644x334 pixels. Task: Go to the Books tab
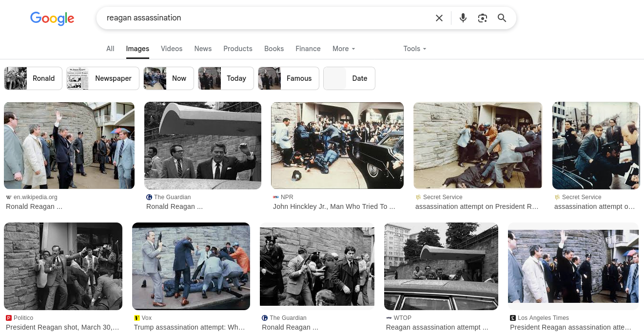[x=274, y=49]
